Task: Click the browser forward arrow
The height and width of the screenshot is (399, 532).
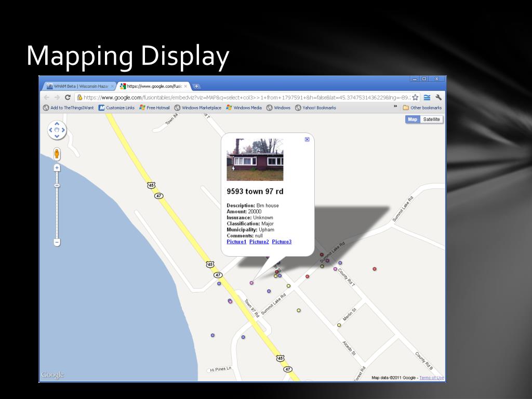Action: (x=57, y=97)
